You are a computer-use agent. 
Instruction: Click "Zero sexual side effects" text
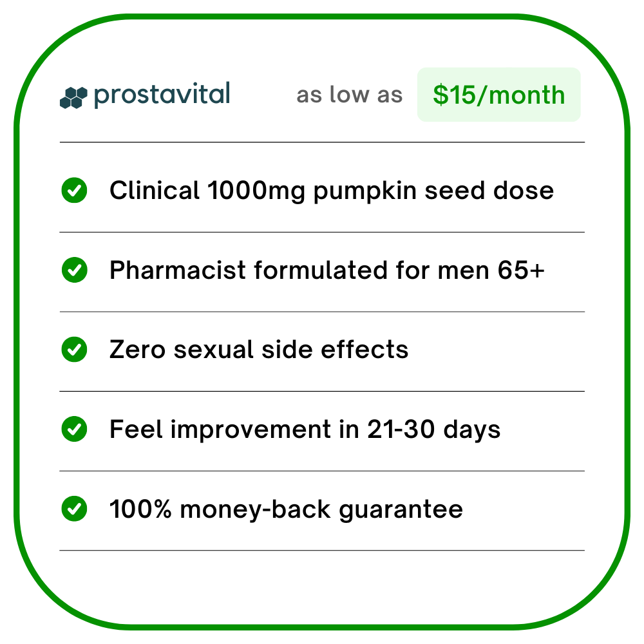(x=259, y=350)
